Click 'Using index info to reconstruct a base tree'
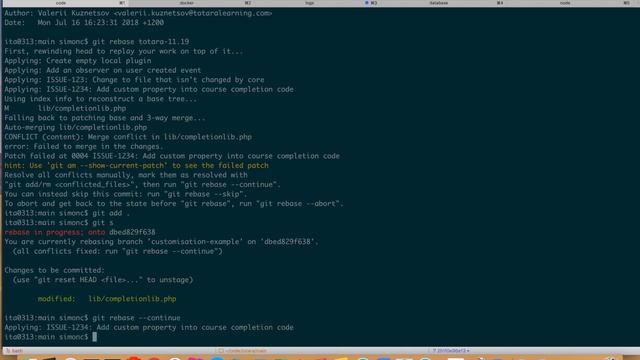Viewport: 640px width, 360px height. [x=100, y=99]
